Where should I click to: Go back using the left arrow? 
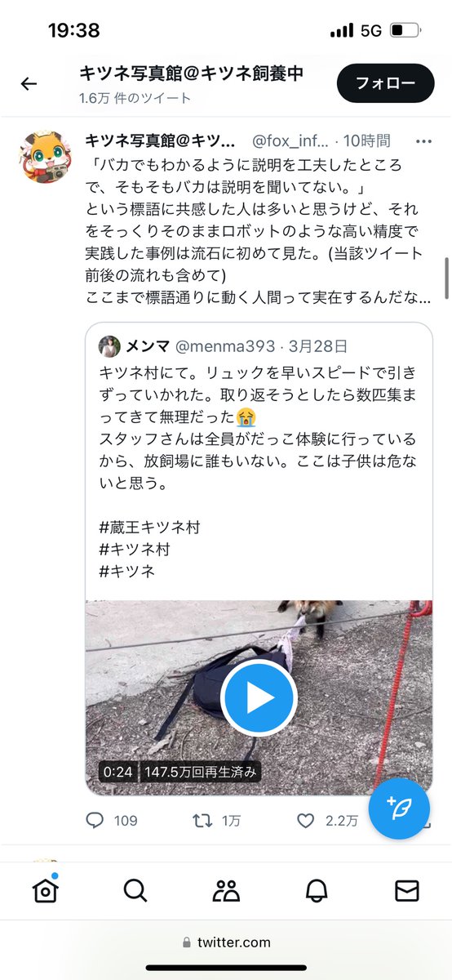point(29,83)
